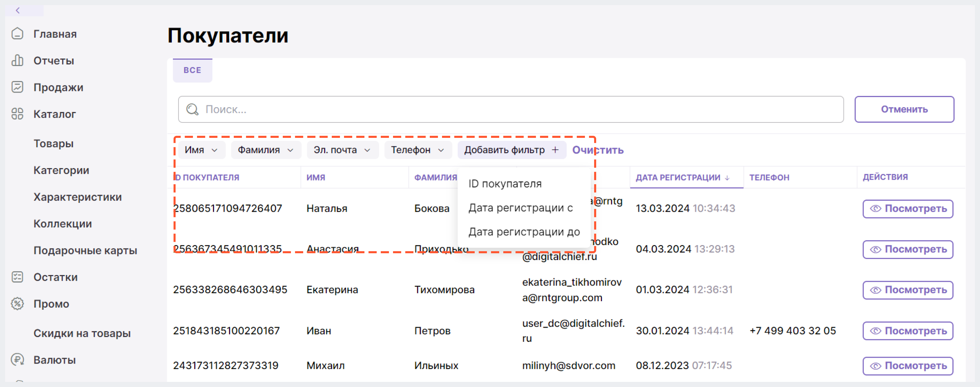The width and height of the screenshot is (980, 387).
Task: Click the Продажи chart icon
Action: (17, 87)
